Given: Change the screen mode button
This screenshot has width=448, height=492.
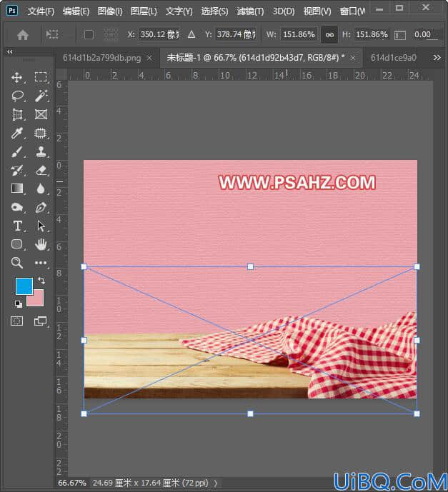Looking at the screenshot, I should click(40, 321).
